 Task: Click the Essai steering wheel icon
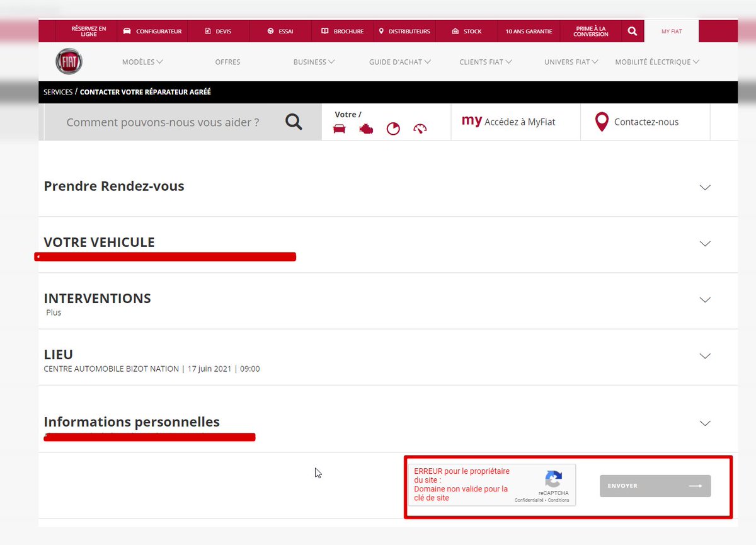click(x=270, y=31)
